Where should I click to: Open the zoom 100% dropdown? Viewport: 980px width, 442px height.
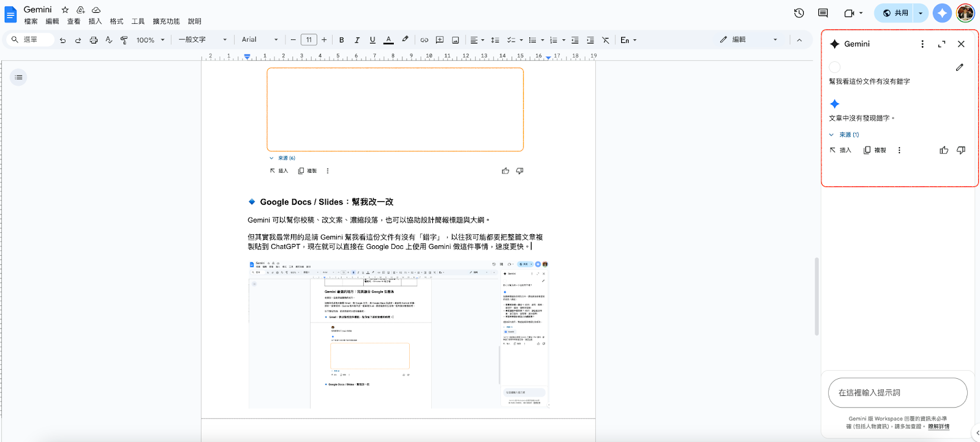[x=150, y=40]
